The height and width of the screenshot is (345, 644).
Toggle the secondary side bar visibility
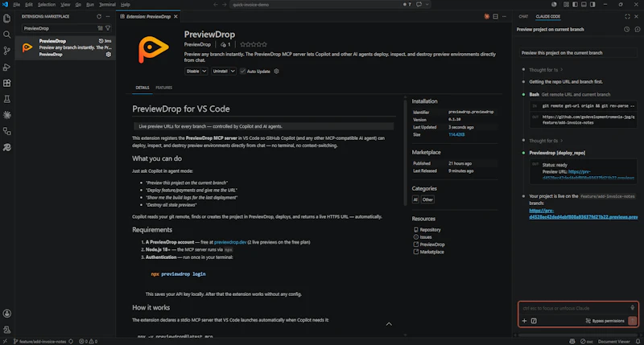pyautogui.click(x=592, y=5)
